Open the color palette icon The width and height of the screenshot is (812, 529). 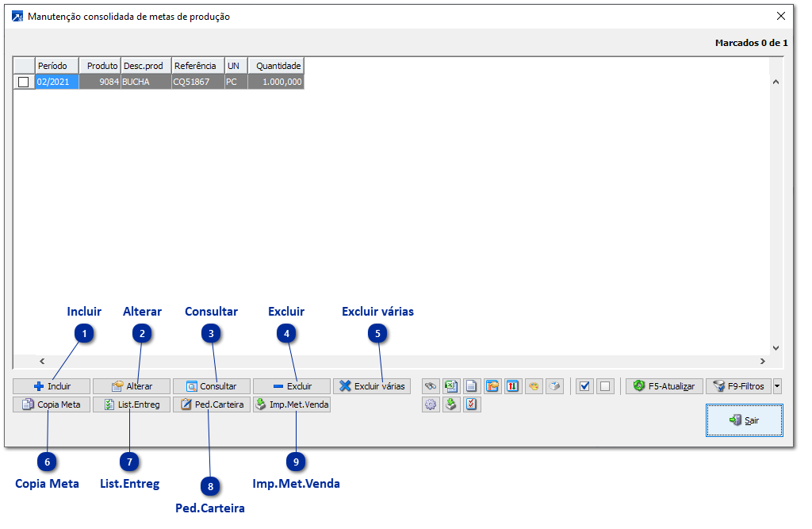point(534,386)
